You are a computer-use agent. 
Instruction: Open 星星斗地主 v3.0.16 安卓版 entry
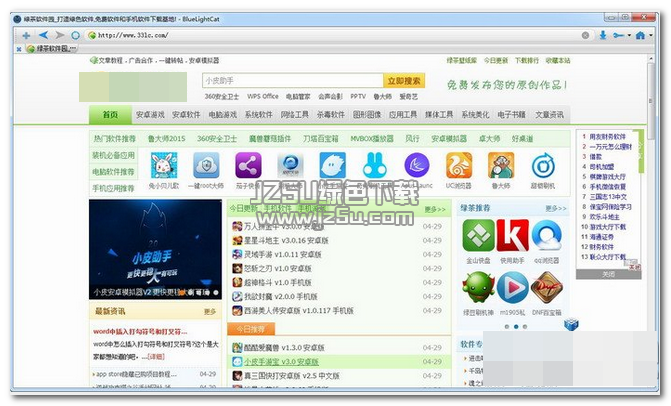[286, 240]
